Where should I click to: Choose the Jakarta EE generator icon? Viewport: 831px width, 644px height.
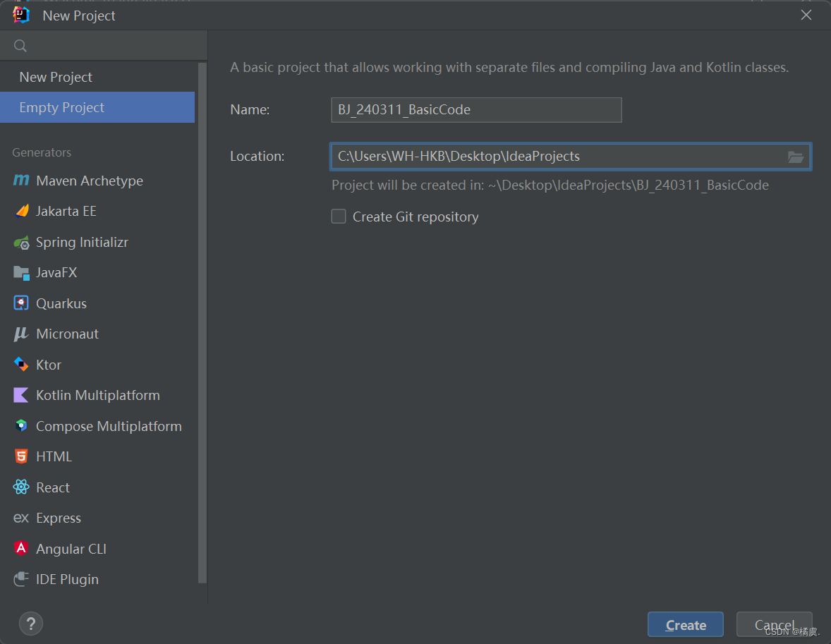click(x=22, y=211)
